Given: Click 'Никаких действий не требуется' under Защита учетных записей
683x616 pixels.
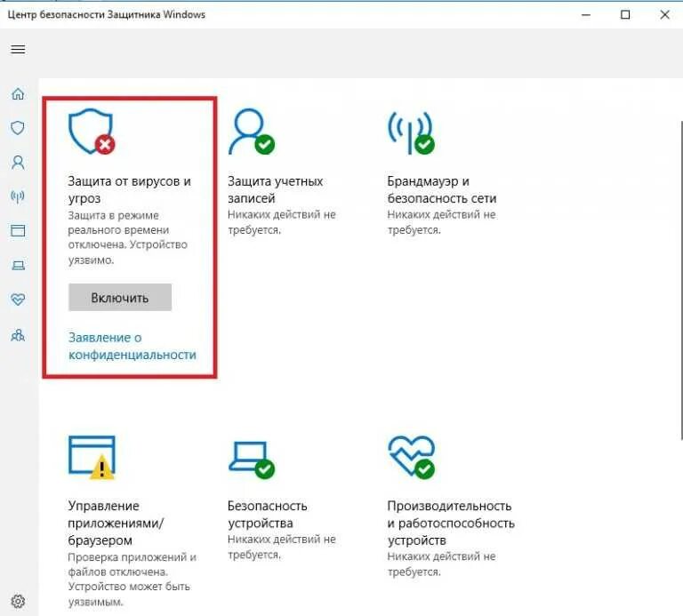Looking at the screenshot, I should (281, 222).
